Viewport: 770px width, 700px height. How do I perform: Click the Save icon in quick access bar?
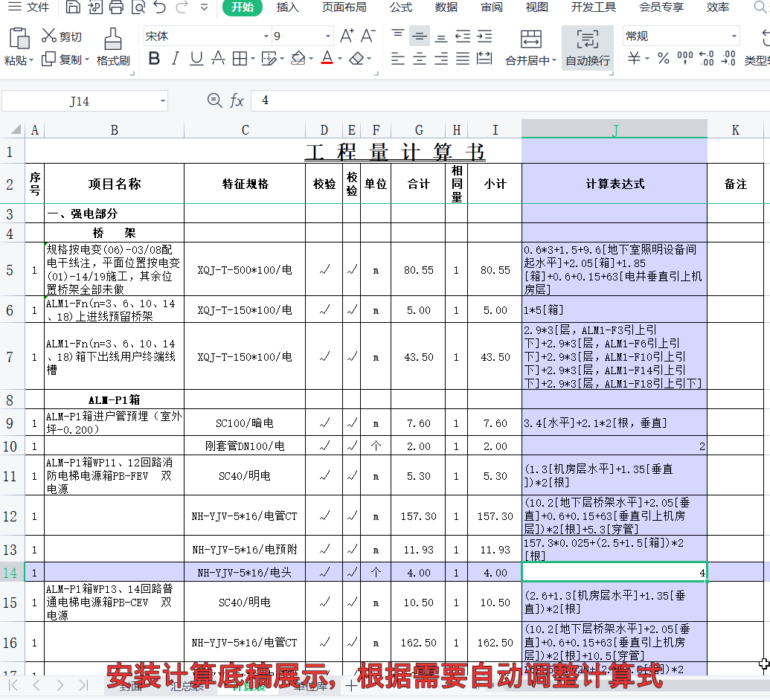[x=73, y=7]
